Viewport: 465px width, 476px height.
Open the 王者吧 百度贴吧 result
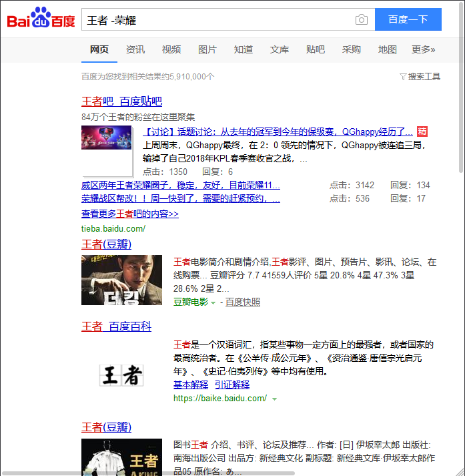point(121,101)
